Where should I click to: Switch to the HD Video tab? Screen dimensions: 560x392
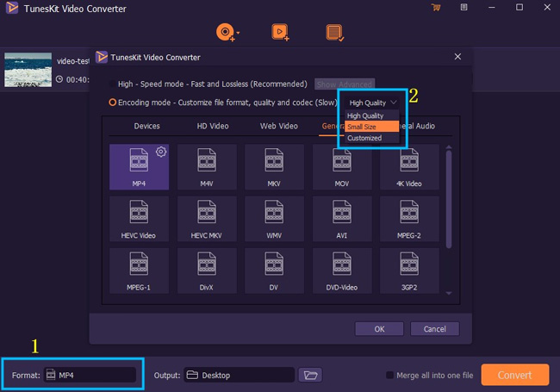[213, 126]
